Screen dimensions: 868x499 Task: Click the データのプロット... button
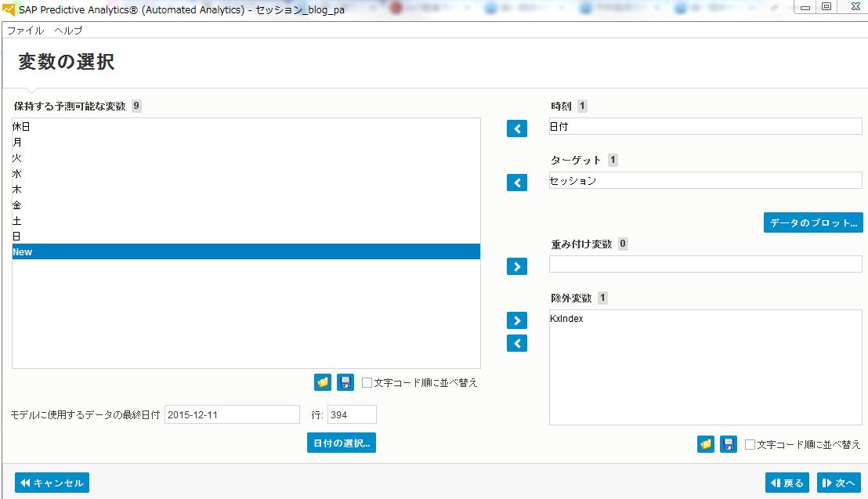click(x=813, y=222)
